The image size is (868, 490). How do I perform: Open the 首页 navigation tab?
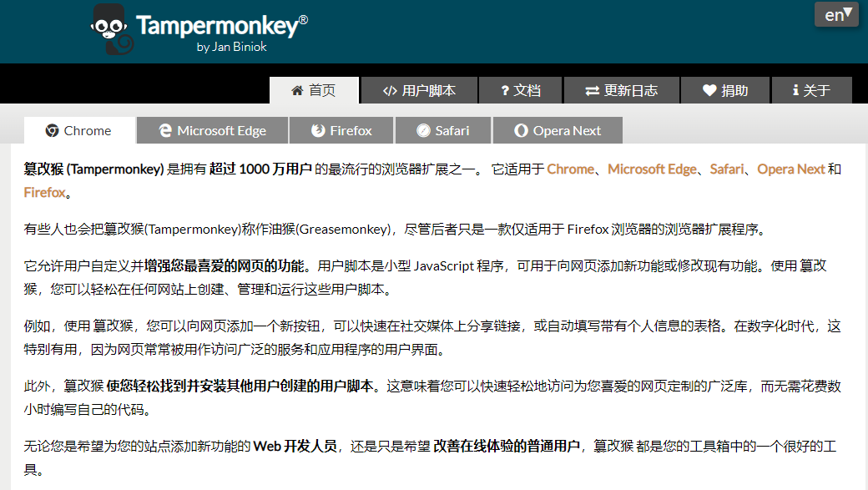pos(314,90)
